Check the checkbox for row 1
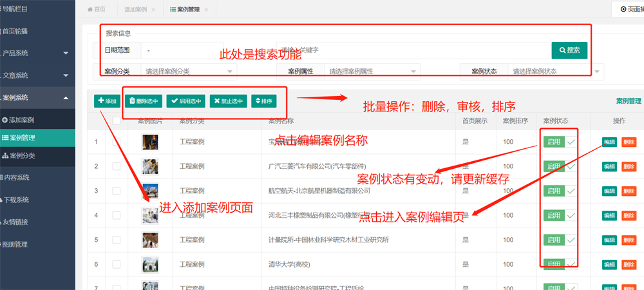 click(116, 142)
